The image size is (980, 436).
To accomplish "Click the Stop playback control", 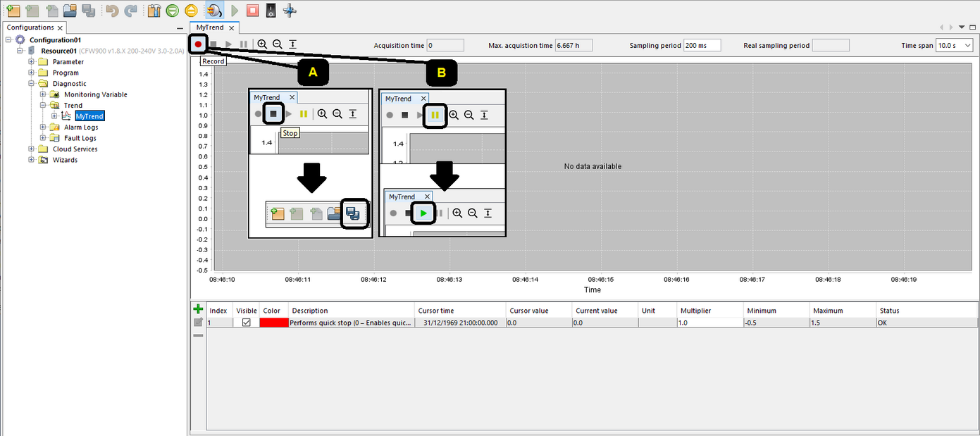I will [x=213, y=44].
